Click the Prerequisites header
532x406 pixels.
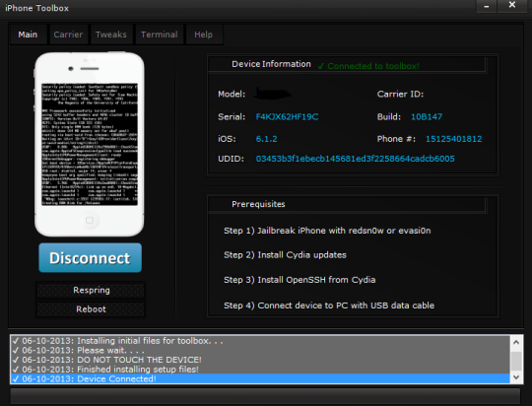coord(258,204)
